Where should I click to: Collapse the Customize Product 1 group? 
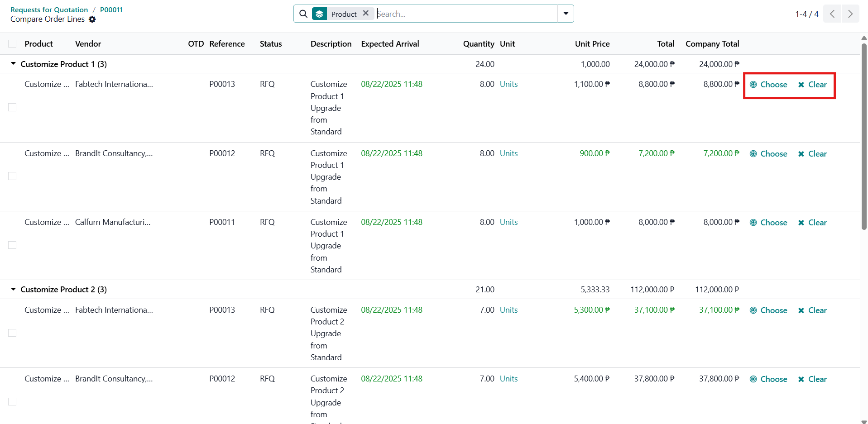(x=14, y=64)
